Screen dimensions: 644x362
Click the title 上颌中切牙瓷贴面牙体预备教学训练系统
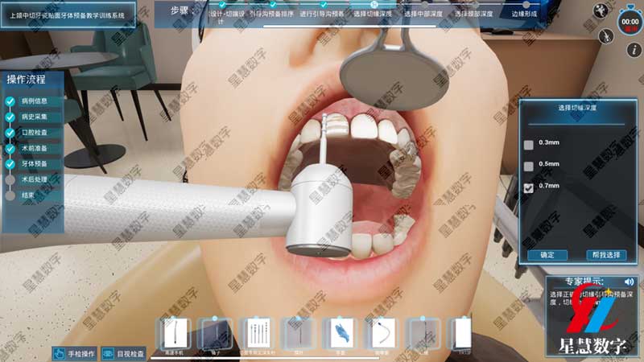tap(67, 15)
